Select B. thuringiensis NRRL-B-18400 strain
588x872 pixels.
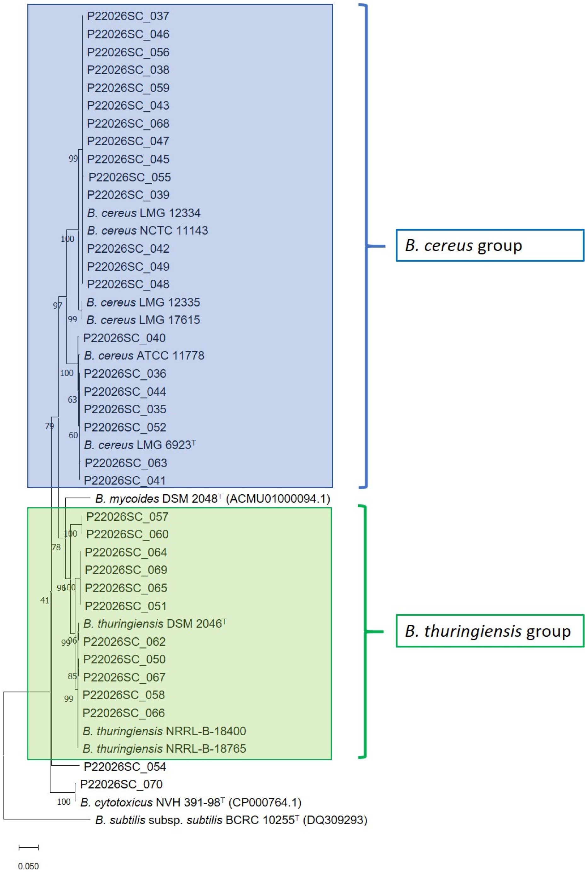[164, 731]
